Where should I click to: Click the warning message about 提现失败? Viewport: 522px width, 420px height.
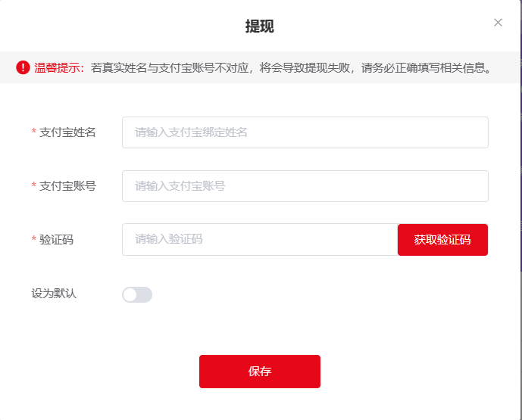(x=291, y=68)
